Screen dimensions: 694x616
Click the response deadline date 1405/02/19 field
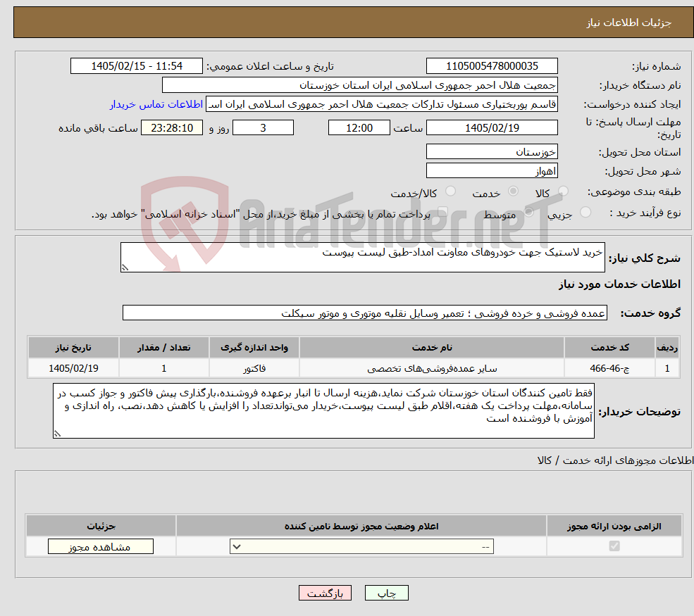point(492,128)
